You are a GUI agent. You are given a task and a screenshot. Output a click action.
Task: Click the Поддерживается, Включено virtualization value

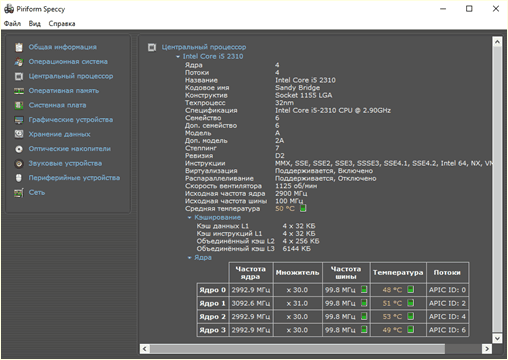click(x=324, y=171)
